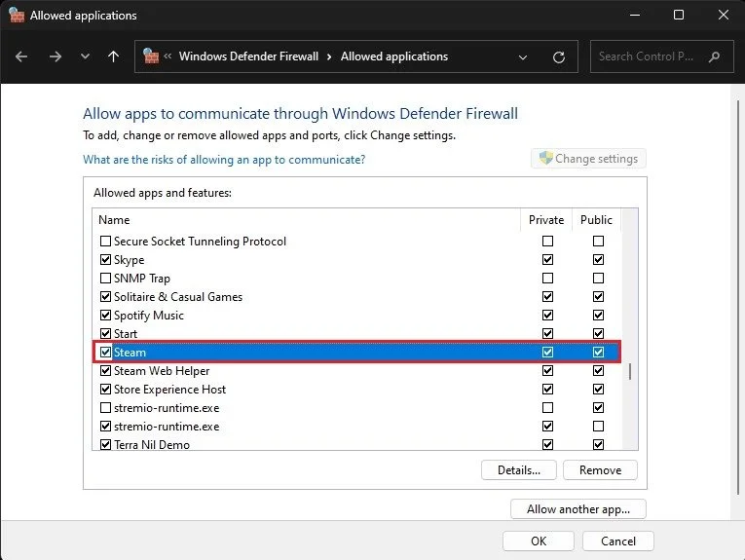Expand chevron after Windows Defender Firewall breadcrumb

[x=329, y=56]
